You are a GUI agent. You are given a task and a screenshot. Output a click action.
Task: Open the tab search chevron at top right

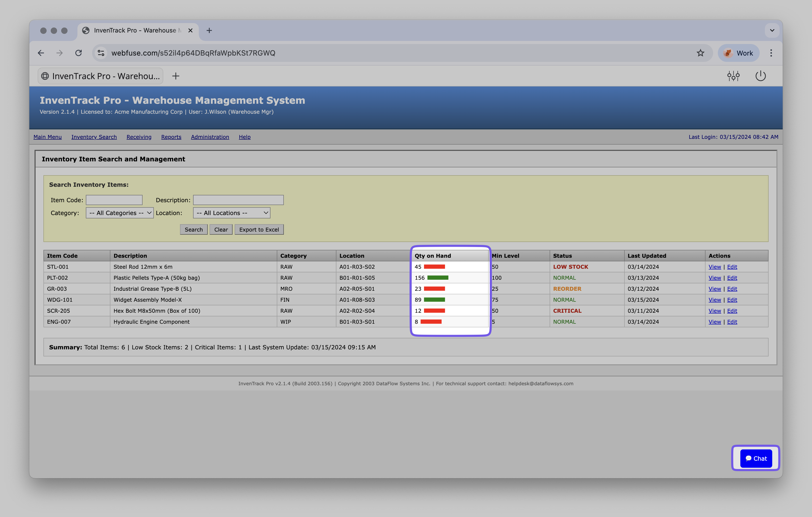tap(772, 30)
